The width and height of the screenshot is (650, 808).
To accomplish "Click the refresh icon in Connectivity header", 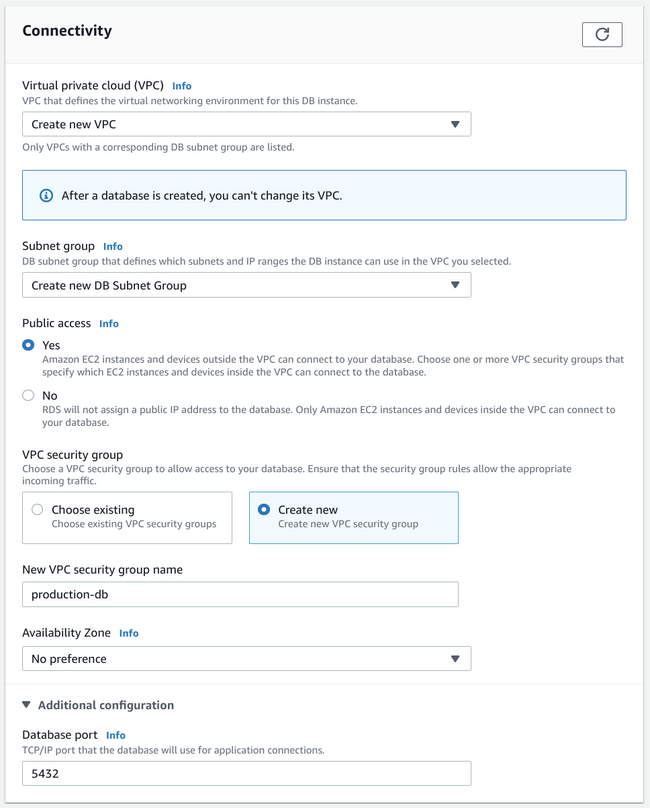I will 602,34.
